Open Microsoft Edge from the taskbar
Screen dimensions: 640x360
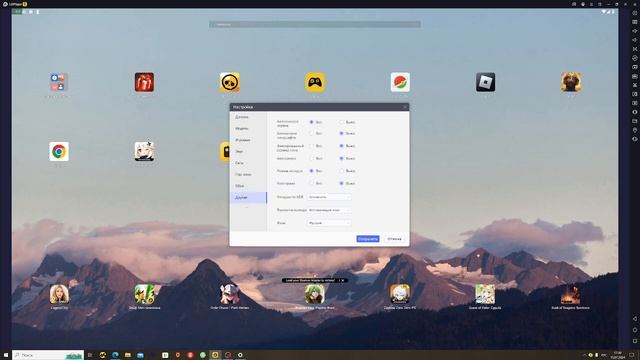tap(115, 355)
